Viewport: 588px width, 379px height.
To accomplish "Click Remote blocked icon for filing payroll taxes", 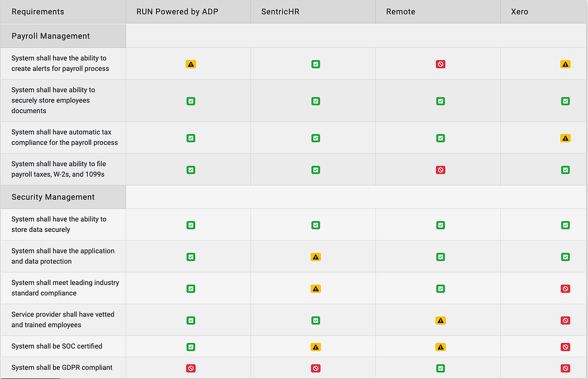I will coord(441,170).
